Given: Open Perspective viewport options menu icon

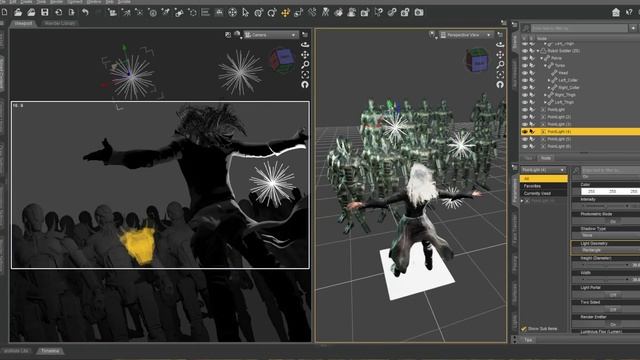Looking at the screenshot, I should pyautogui.click(x=500, y=35).
